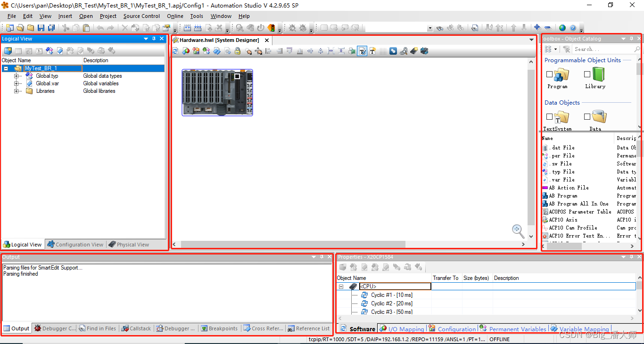Click the bug debugger icon in toolbar
This screenshot has width=644, height=344.
[x=292, y=28]
